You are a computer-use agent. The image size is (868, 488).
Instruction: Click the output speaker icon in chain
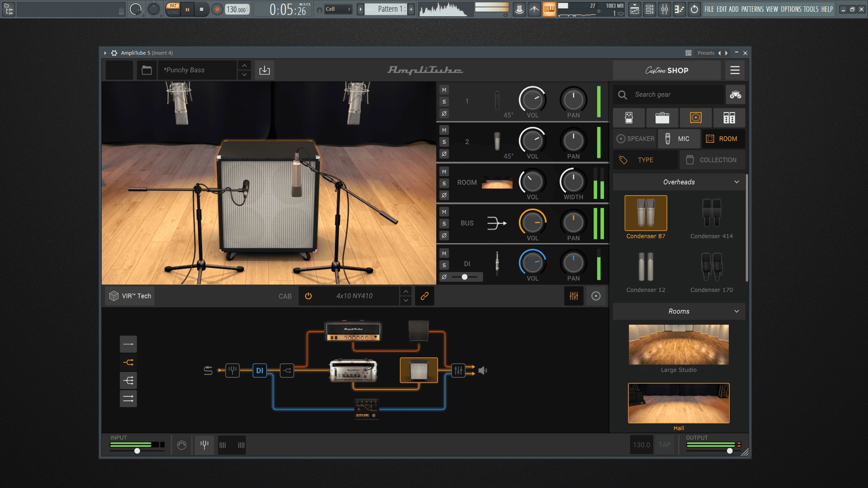pos(483,371)
